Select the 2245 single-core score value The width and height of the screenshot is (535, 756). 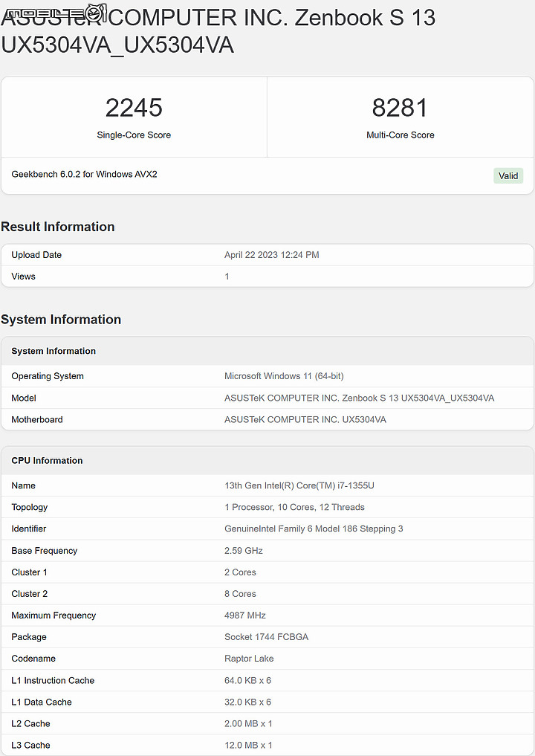(x=134, y=108)
